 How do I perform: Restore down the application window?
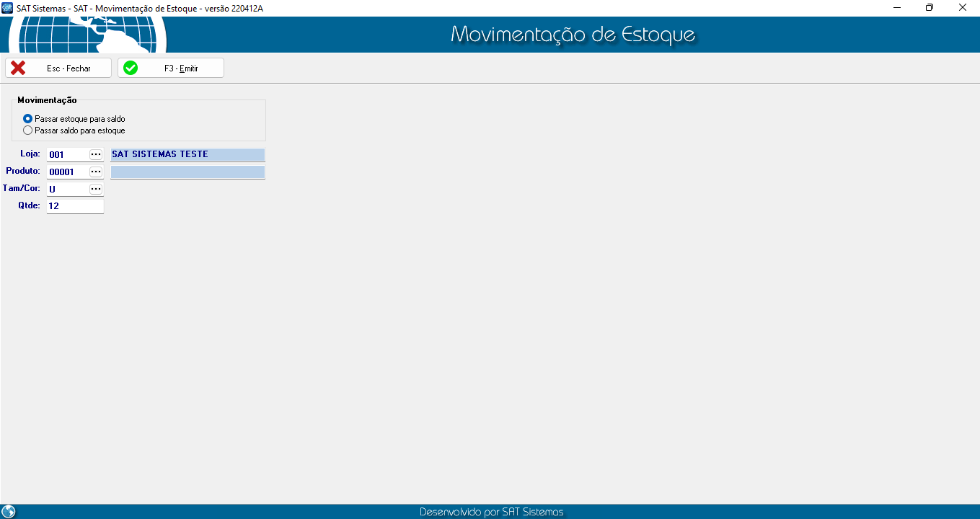[930, 8]
